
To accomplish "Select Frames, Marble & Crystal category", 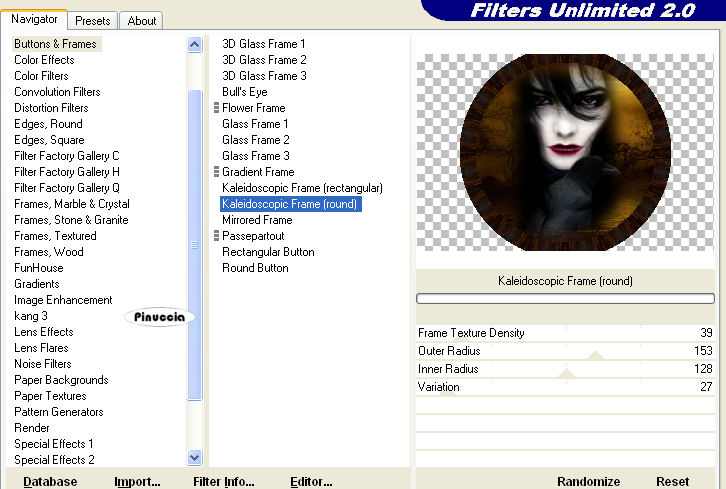I will tap(72, 204).
